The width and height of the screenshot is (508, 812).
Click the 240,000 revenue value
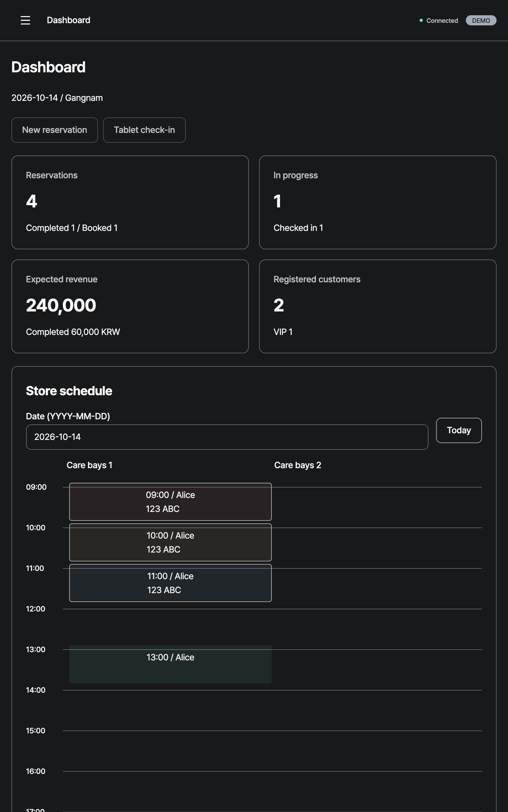61,305
